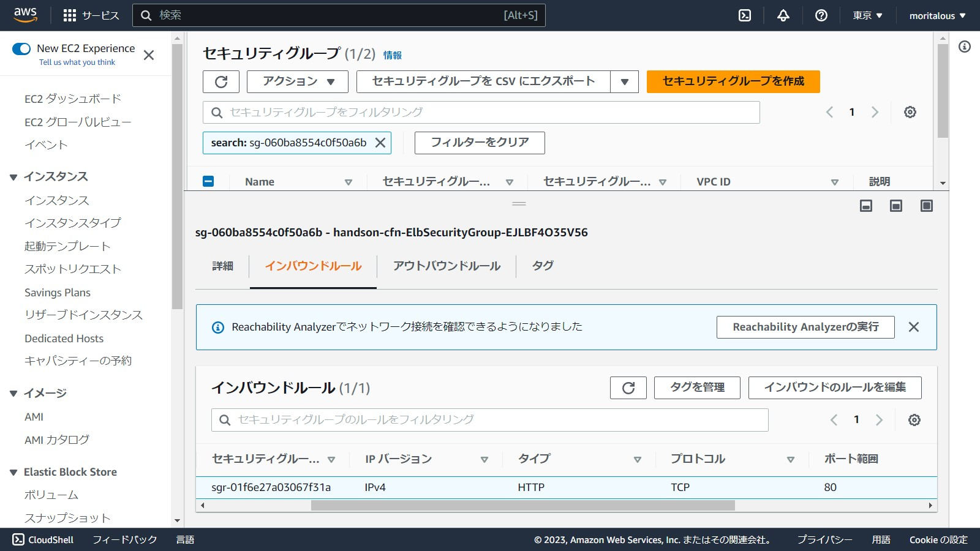This screenshot has height=551, width=980.
Task: Open the CSV export split-button arrow
Action: [625, 81]
